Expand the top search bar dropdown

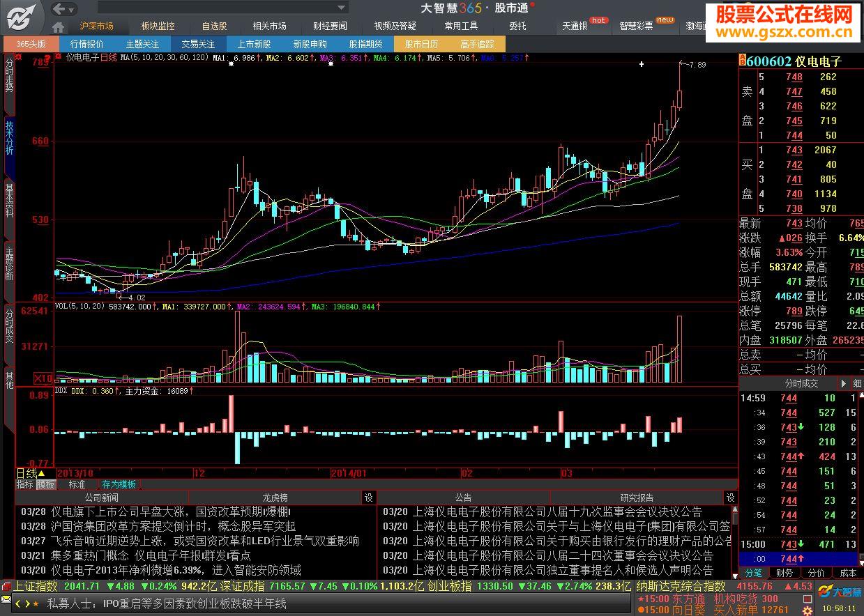[342, 8]
